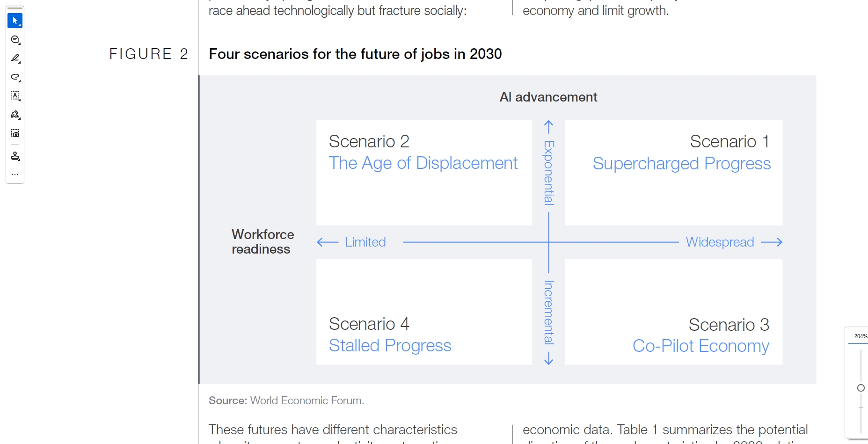Choose the comment note tool
The width and height of the screenshot is (868, 444).
point(15,40)
